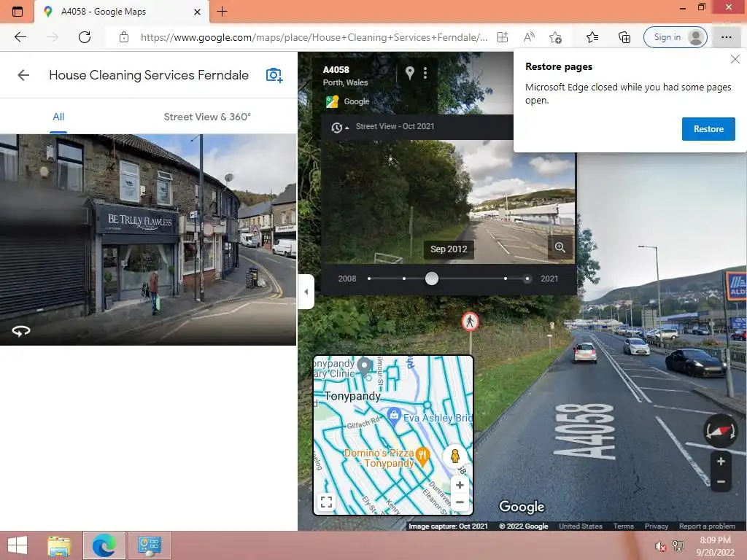Select the Pegman on mini map

click(x=455, y=456)
